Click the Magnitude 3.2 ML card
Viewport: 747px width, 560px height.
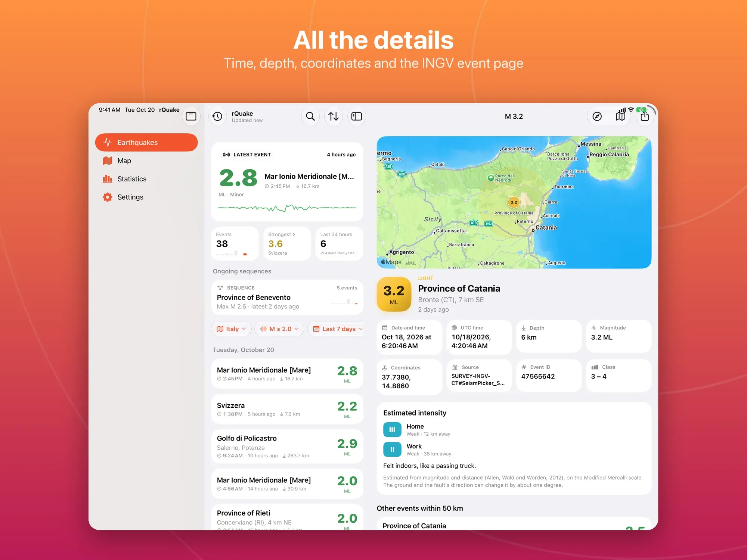(x=619, y=336)
